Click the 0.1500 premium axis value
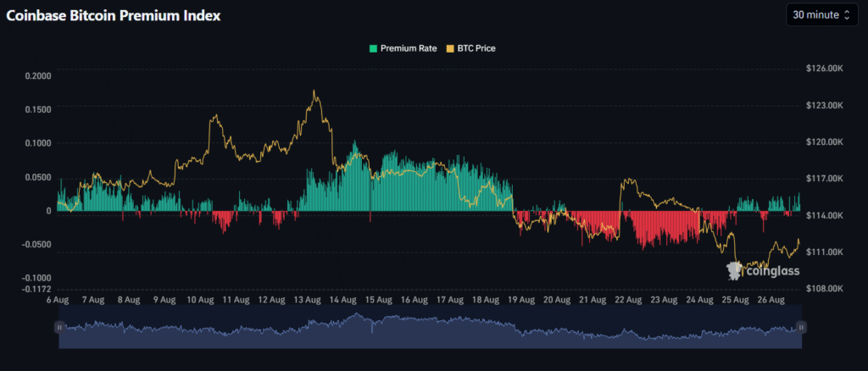 click(37, 109)
